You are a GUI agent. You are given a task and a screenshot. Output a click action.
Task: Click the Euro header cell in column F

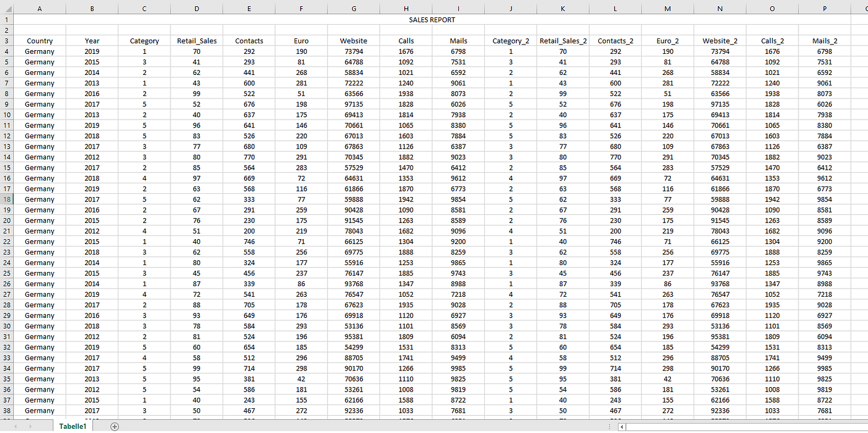301,41
